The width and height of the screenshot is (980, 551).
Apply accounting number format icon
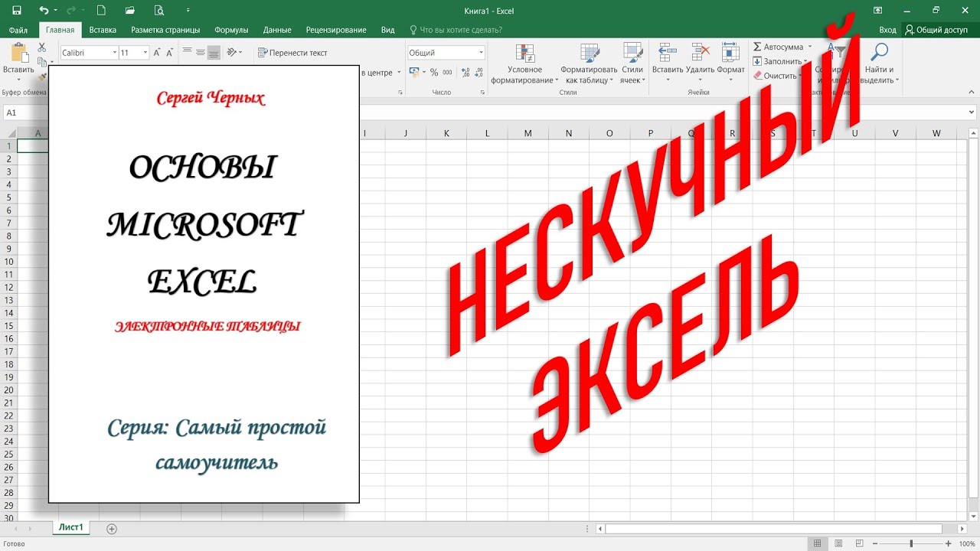pos(416,72)
